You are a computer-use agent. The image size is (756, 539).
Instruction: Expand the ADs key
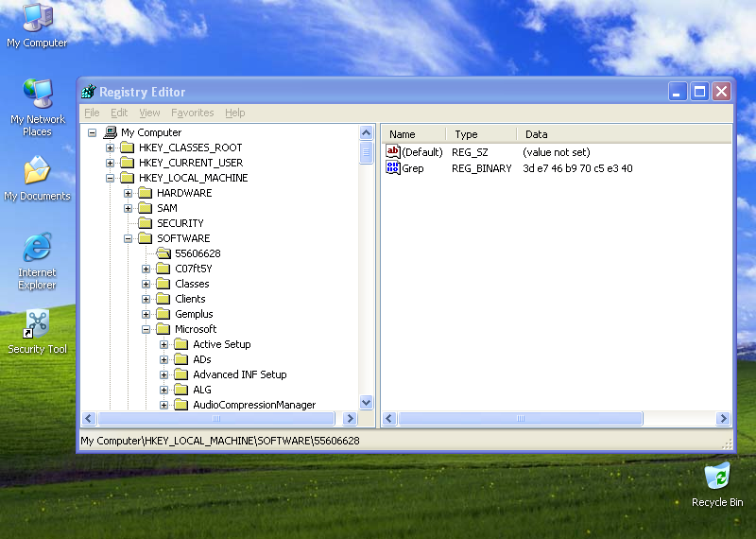pos(163,359)
